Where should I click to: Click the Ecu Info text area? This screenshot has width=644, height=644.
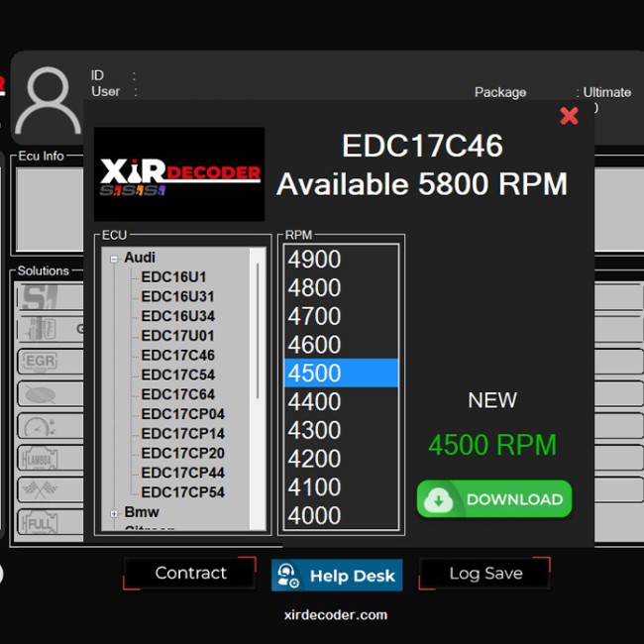(51, 209)
